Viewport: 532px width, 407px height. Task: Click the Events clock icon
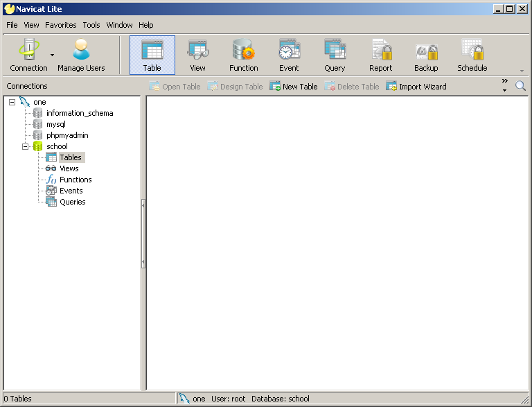click(x=51, y=191)
